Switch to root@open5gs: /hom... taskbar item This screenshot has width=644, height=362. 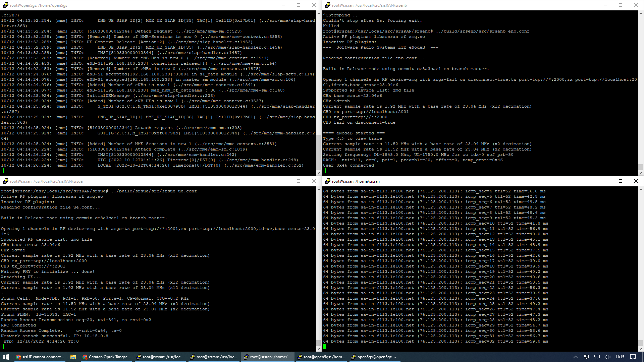point(321,357)
